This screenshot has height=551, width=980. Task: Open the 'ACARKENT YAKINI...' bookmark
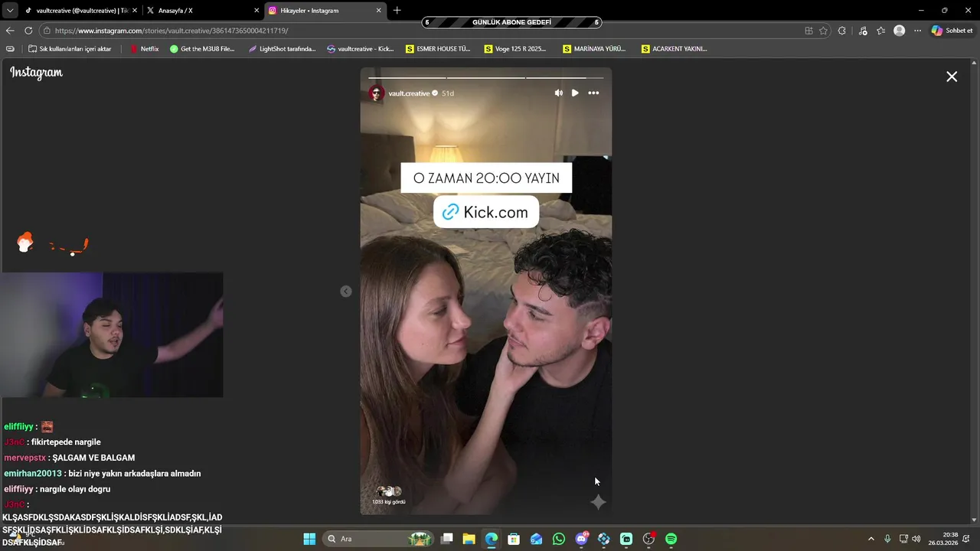pos(674,49)
